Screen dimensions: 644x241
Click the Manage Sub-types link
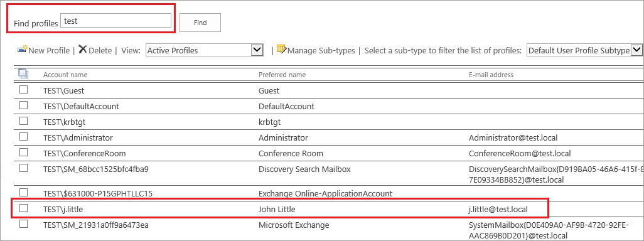click(321, 50)
